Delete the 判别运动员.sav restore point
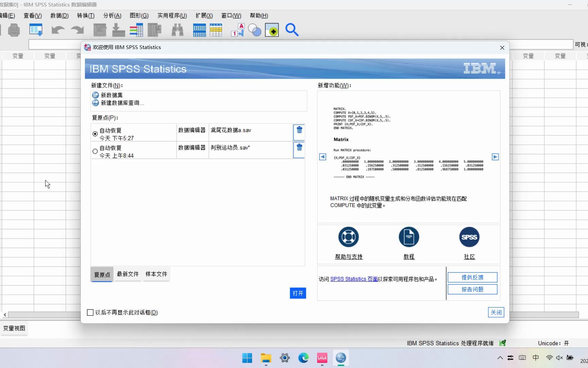This screenshot has height=368, width=588. coord(299,148)
